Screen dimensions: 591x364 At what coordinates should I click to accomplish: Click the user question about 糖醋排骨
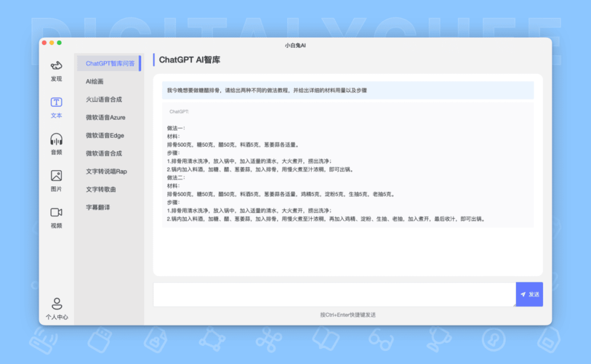[x=348, y=90]
